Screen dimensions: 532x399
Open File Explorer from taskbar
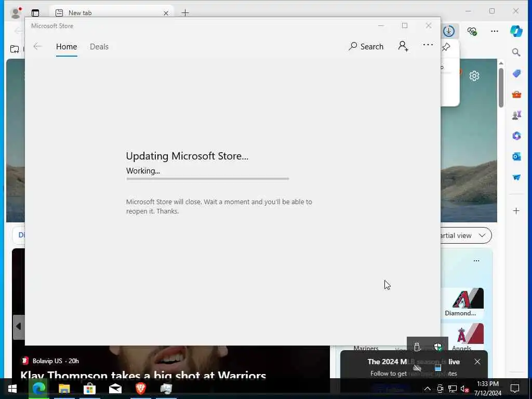[64, 389]
